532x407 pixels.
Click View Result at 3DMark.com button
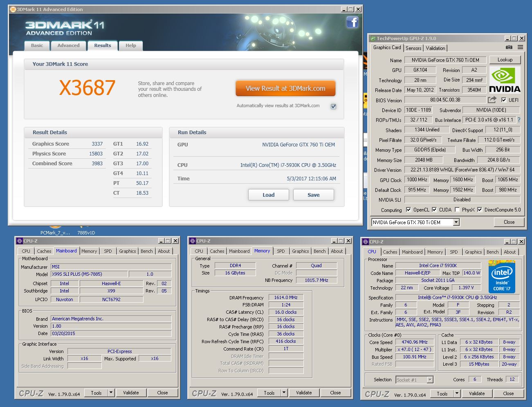click(x=285, y=88)
